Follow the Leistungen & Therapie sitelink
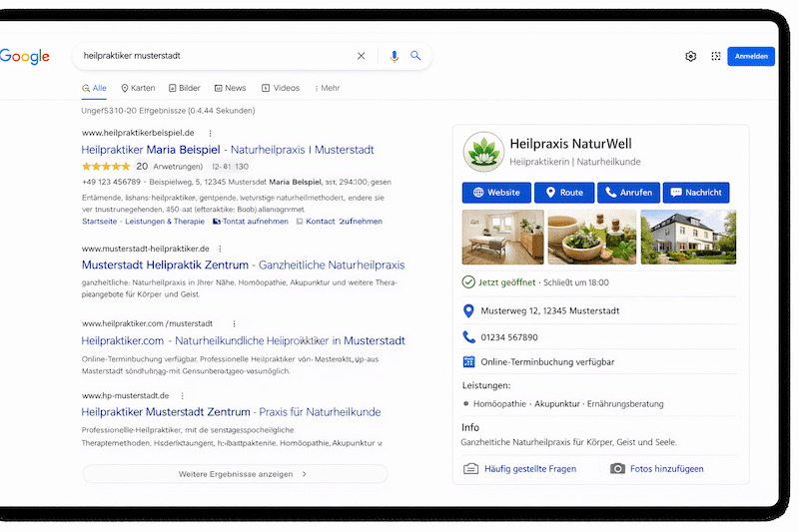This screenshot has width=799, height=532. [x=165, y=222]
